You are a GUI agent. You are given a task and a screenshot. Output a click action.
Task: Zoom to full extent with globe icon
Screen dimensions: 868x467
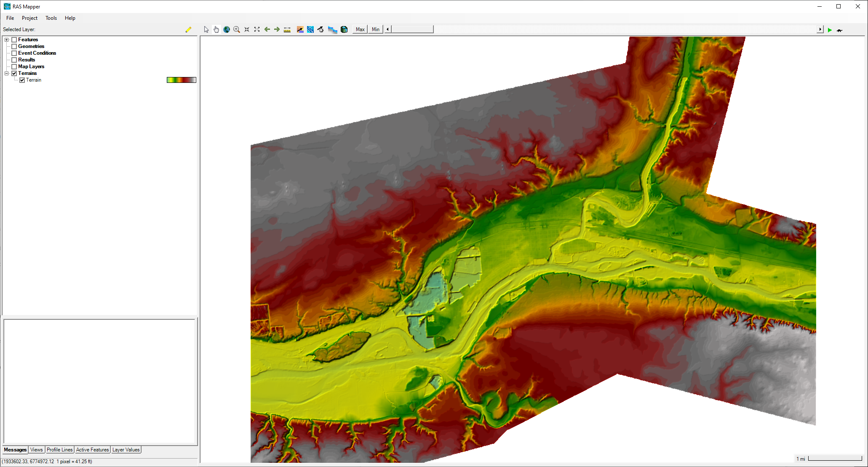[x=227, y=29]
